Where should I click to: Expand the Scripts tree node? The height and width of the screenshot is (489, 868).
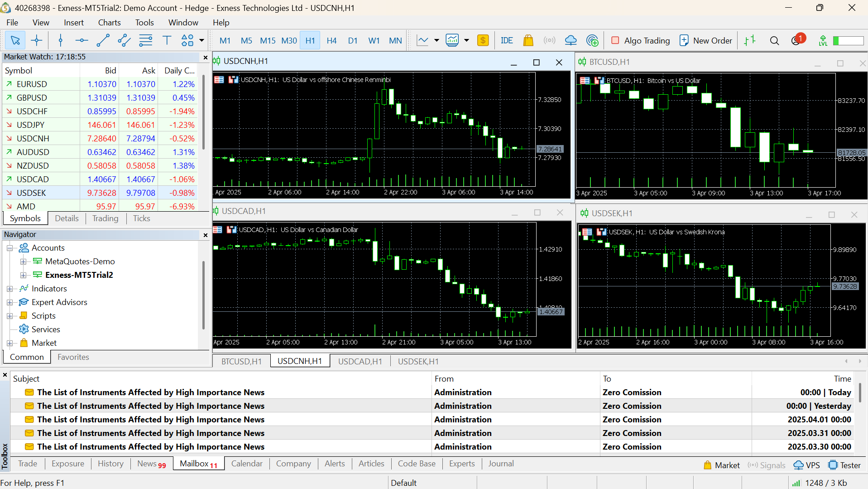point(10,316)
